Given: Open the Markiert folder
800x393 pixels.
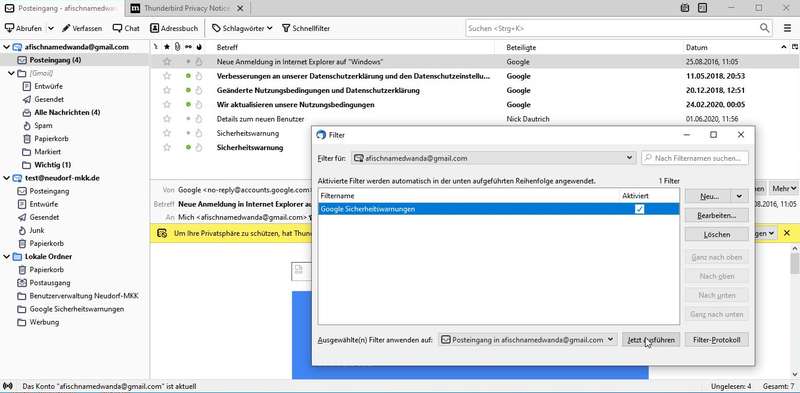Looking at the screenshot, I should (47, 152).
